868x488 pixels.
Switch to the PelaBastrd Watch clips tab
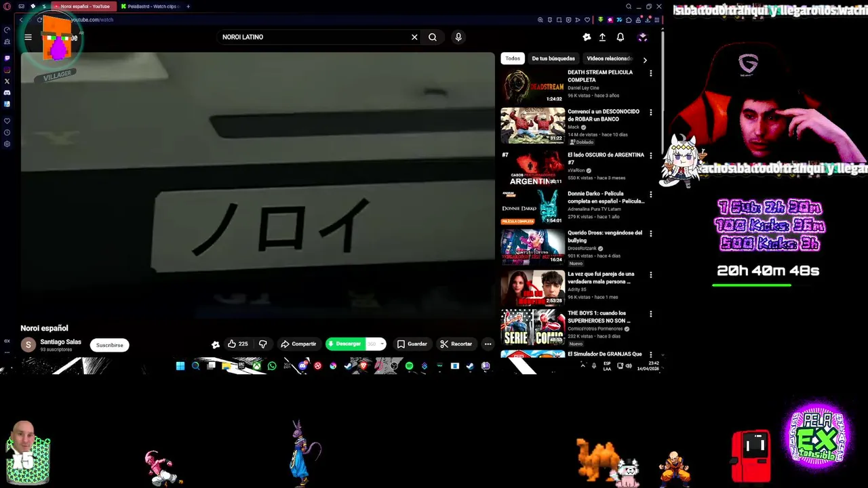coord(150,6)
